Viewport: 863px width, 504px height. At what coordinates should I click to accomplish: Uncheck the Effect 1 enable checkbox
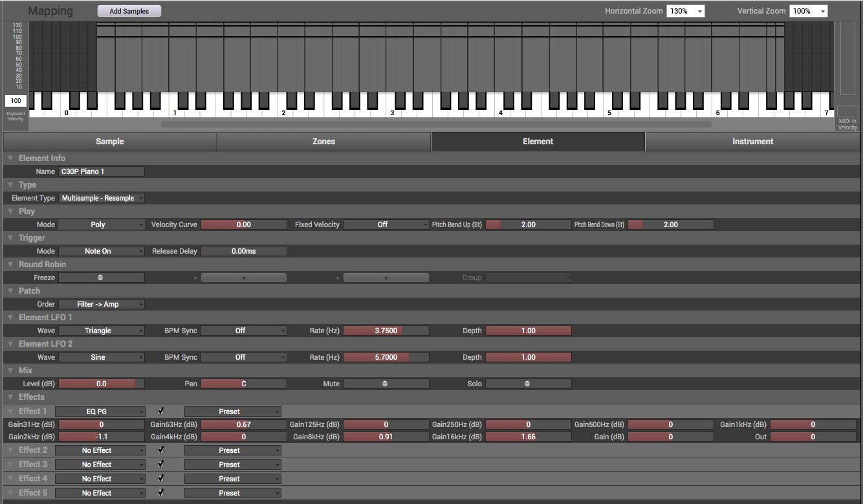161,411
